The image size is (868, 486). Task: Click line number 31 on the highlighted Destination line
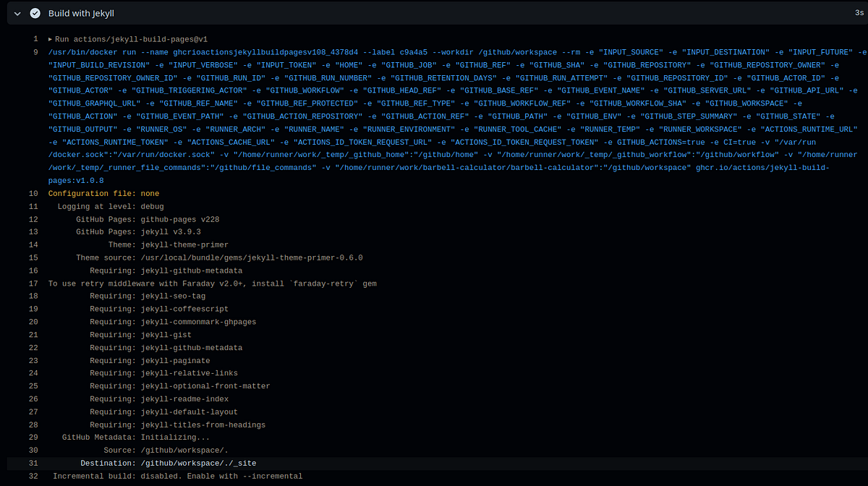(33, 463)
